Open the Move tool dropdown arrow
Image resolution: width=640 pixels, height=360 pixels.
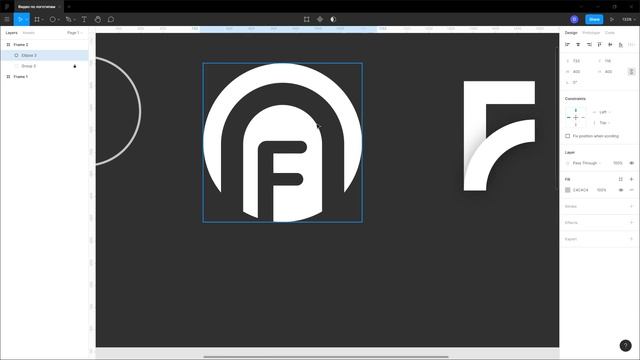click(x=26, y=20)
